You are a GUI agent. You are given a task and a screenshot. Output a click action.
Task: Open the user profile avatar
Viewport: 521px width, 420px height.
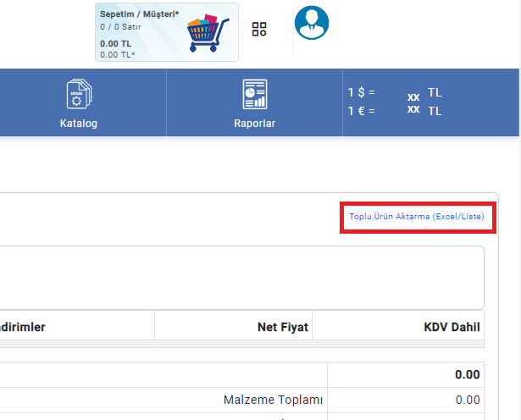pos(311,23)
